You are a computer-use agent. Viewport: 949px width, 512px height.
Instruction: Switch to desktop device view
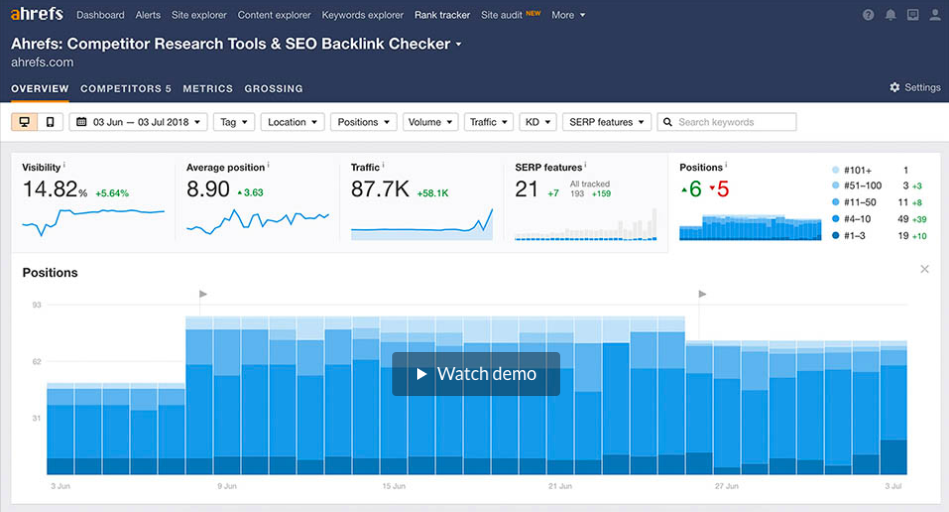coord(25,122)
